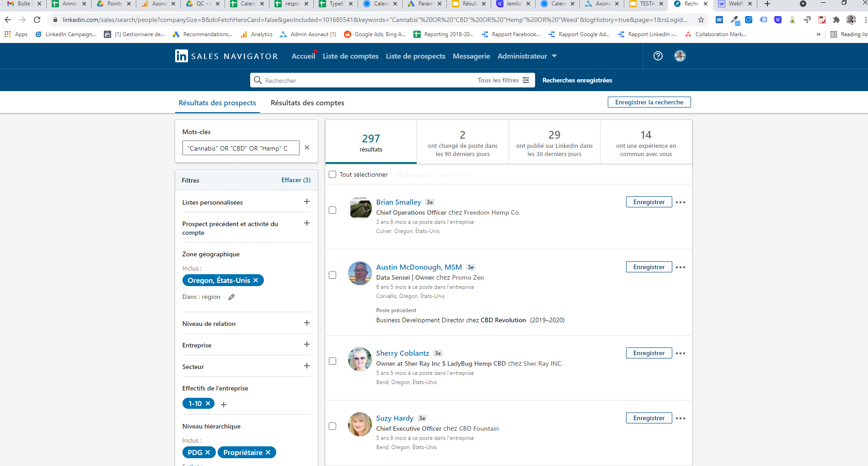The image size is (868, 466).
Task: Save Suzy Hardy with Enregistrer
Action: tap(649, 418)
